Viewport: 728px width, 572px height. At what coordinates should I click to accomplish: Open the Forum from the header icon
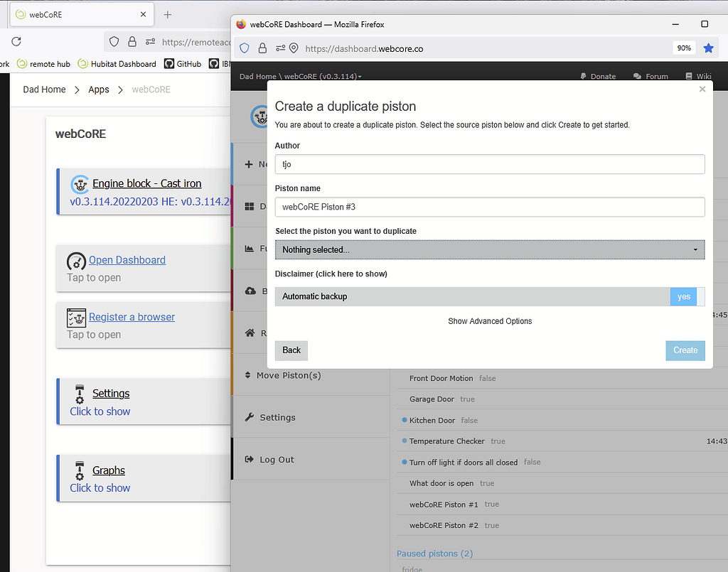638,76
